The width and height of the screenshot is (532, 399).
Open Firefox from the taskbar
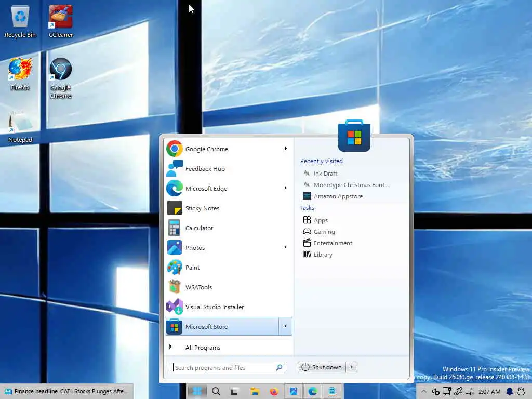click(274, 391)
